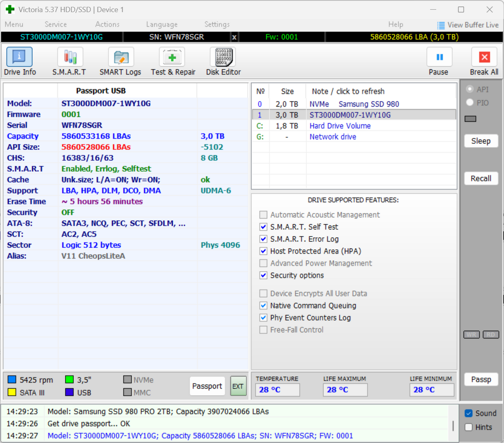The image size is (504, 443).
Task: Click the grey NVMe indicator box
Action: 127,380
